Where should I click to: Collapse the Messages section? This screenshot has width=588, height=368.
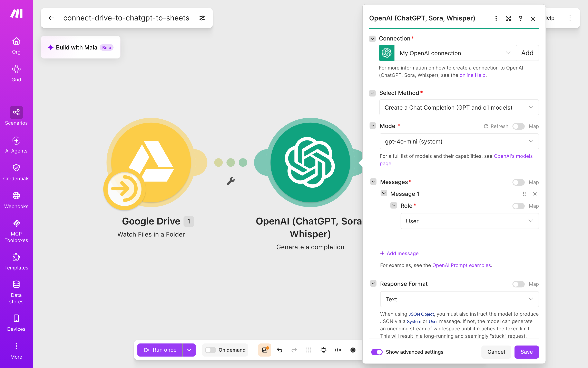tap(373, 182)
